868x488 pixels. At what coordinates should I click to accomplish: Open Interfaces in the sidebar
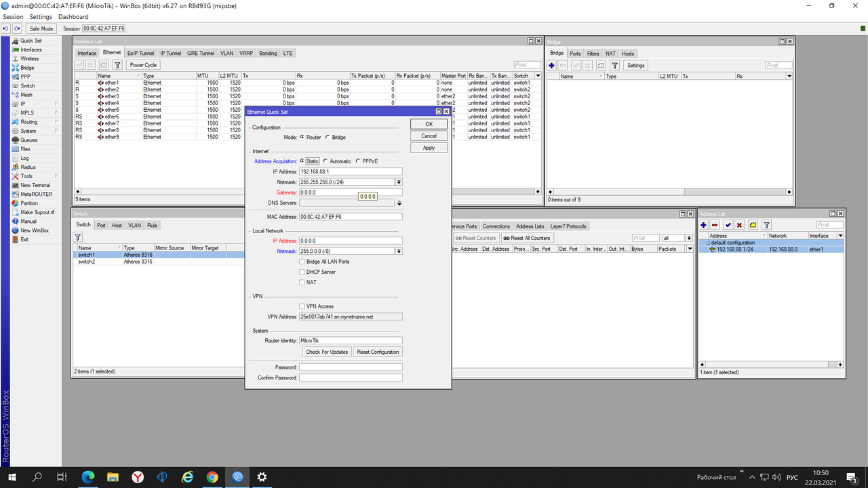(x=31, y=49)
